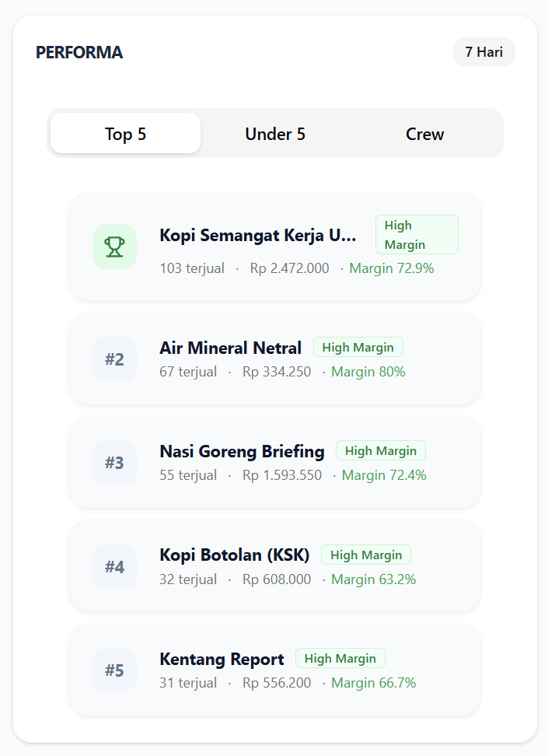Click High Margin badge on Air Mineral

pos(358,348)
